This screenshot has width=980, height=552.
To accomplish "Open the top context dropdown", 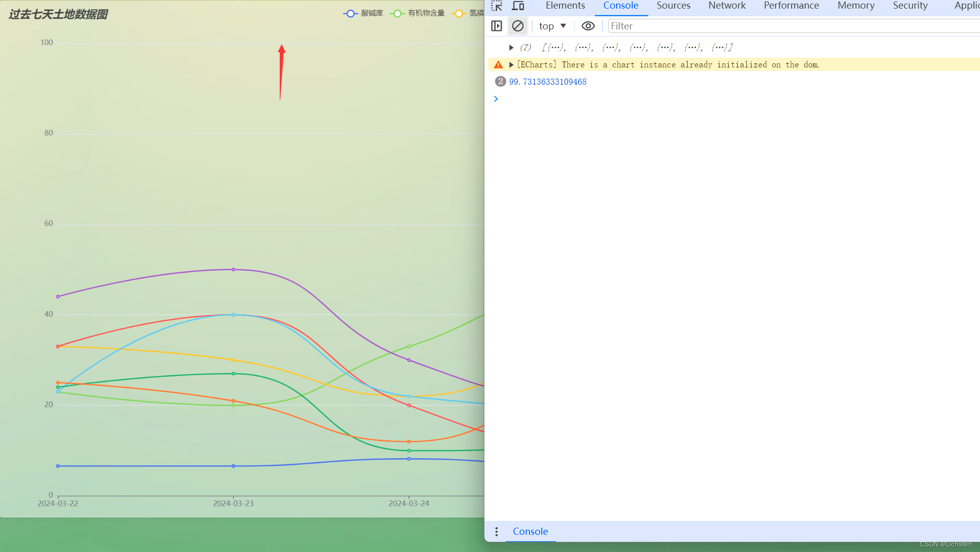I will [x=552, y=26].
